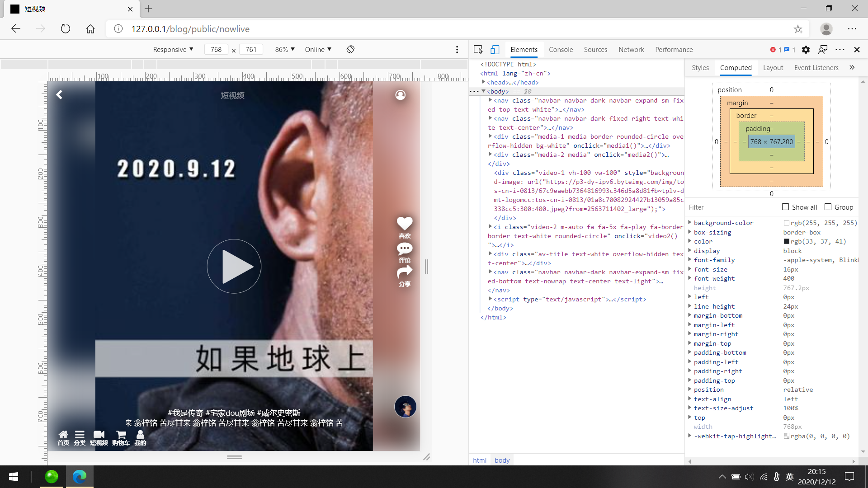The image size is (868, 488).
Task: Click the share arrow icon on video
Action: (405, 272)
